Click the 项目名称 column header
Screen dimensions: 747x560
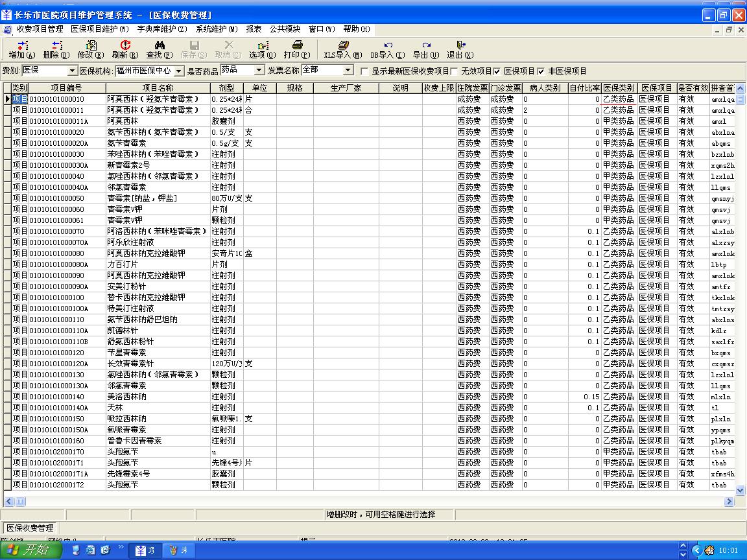[158, 88]
